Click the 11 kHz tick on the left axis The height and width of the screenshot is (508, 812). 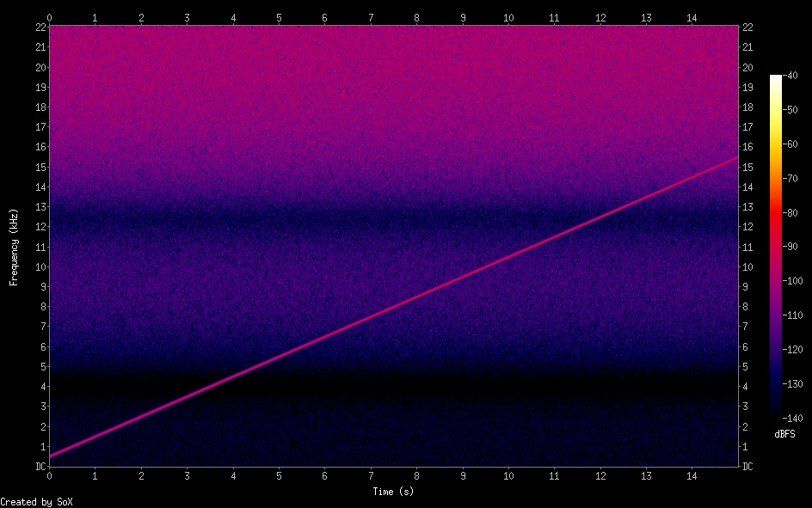coord(39,247)
